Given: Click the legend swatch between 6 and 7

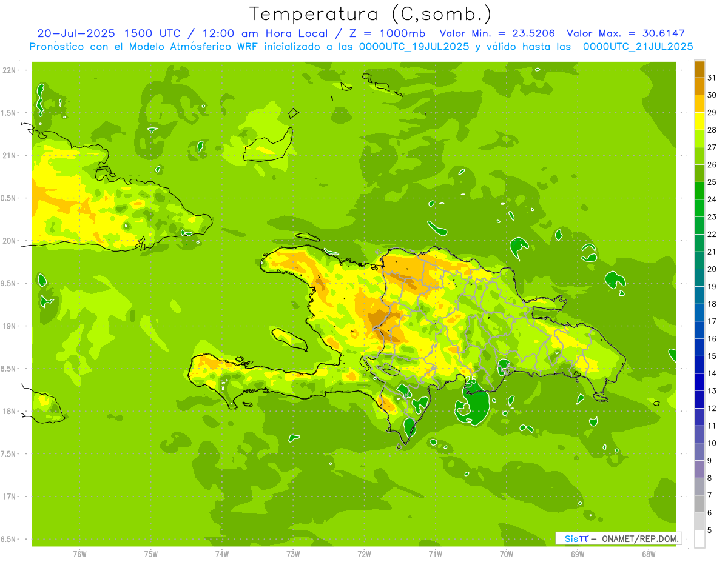Looking at the screenshot, I should (699, 504).
